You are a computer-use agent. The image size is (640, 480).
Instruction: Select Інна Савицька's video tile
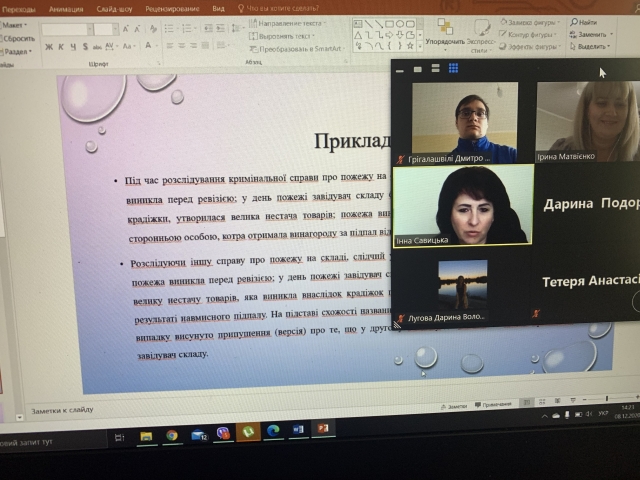pos(462,206)
